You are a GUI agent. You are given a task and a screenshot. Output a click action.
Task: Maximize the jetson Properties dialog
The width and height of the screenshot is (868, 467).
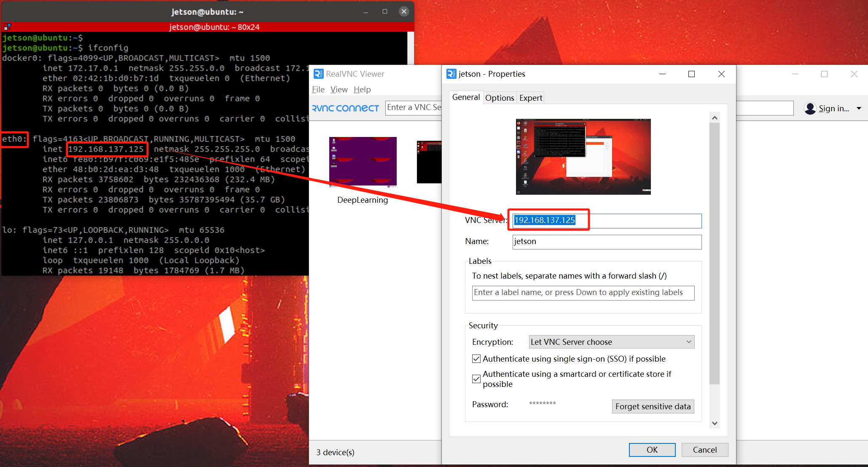coord(691,74)
